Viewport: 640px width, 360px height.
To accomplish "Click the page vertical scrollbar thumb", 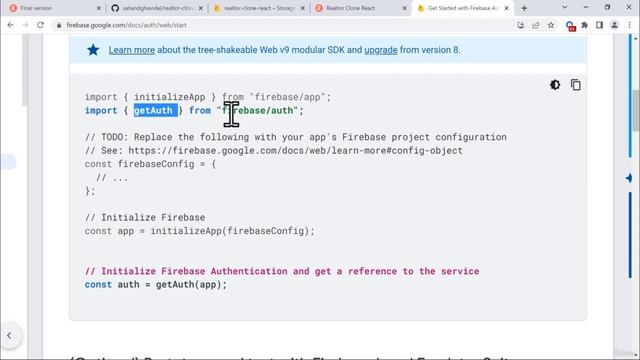I will 636,110.
